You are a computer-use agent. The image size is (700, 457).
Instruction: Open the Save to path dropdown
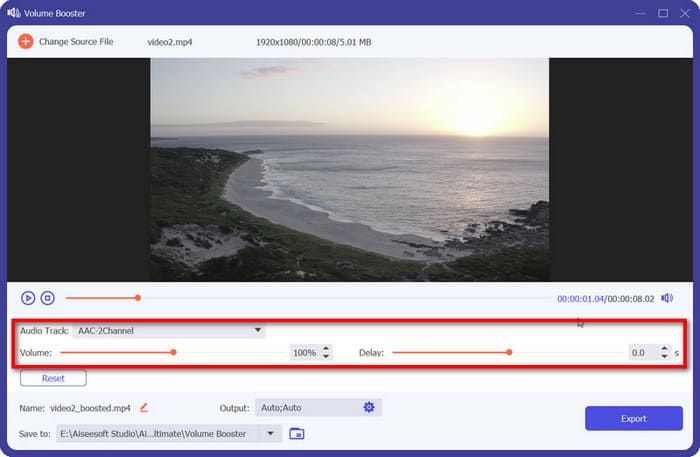(268, 433)
